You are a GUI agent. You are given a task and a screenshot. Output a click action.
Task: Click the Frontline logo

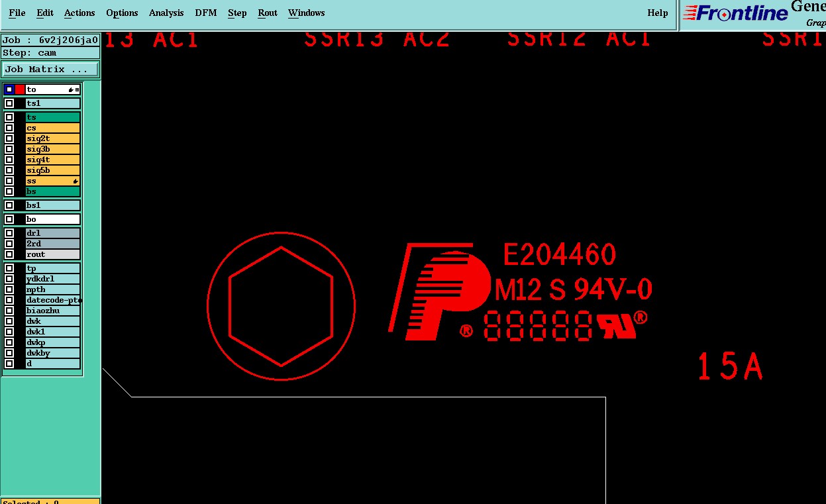point(735,13)
